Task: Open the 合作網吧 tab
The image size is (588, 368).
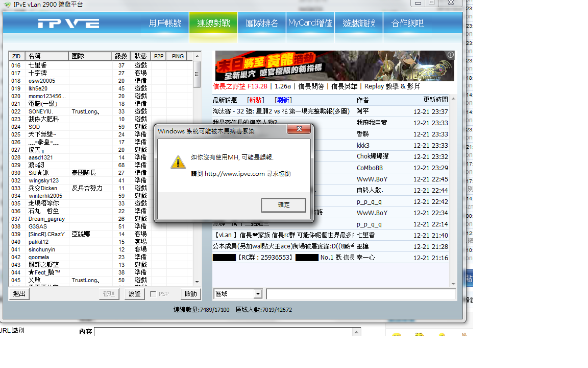Action: coord(407,24)
